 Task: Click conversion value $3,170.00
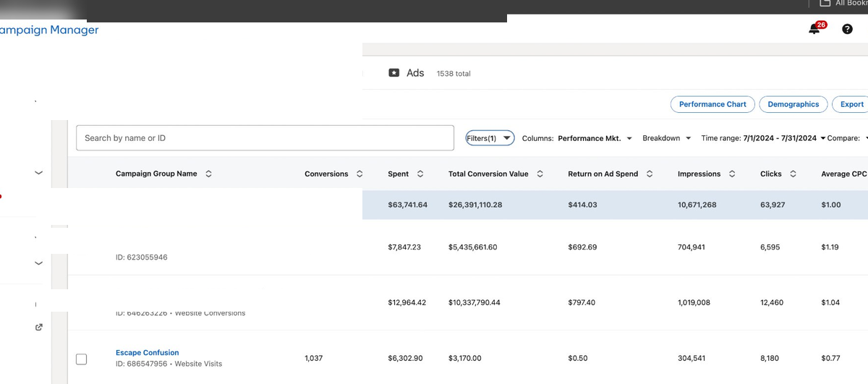465,359
